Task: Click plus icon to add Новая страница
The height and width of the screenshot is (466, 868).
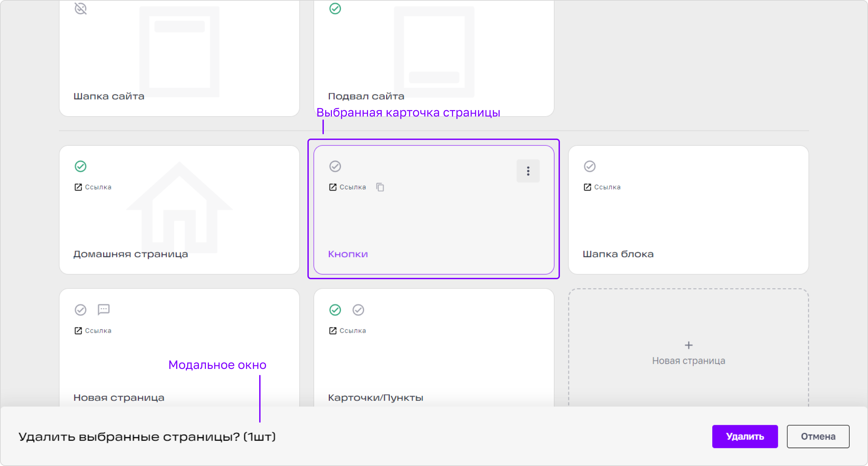Action: (689, 345)
